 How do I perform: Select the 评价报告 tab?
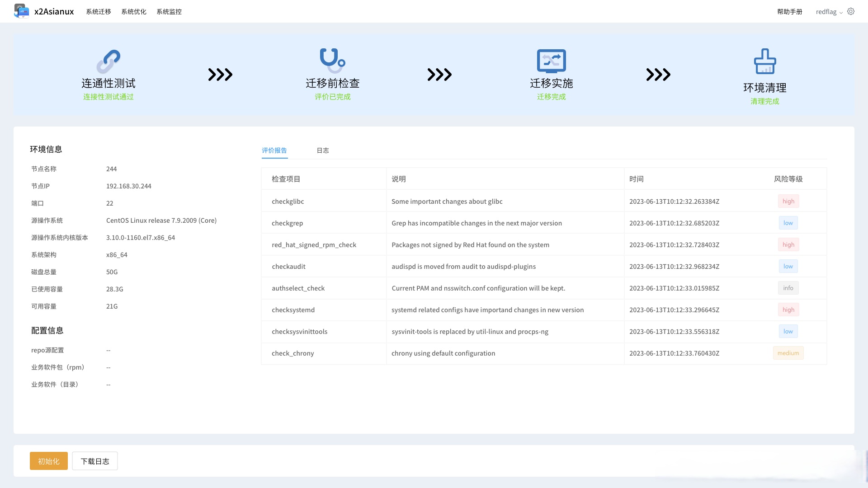pos(274,150)
